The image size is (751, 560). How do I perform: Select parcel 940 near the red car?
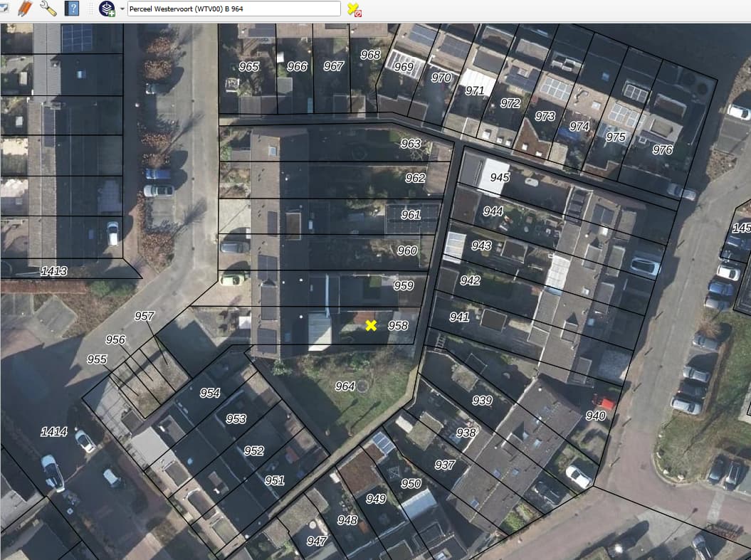[596, 416]
